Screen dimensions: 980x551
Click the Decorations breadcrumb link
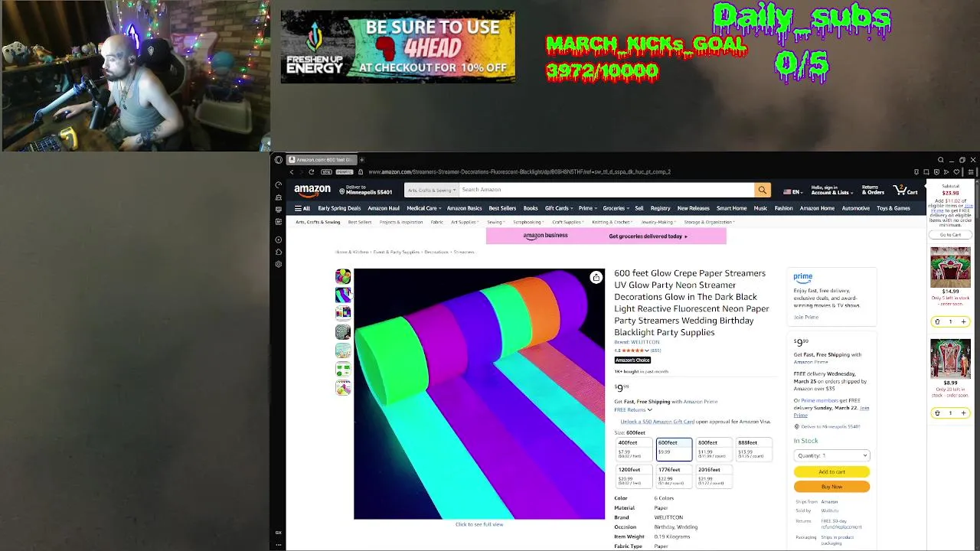436,252
